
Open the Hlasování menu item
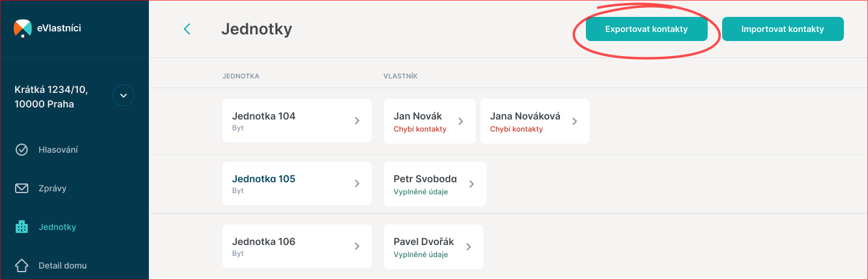click(x=58, y=150)
